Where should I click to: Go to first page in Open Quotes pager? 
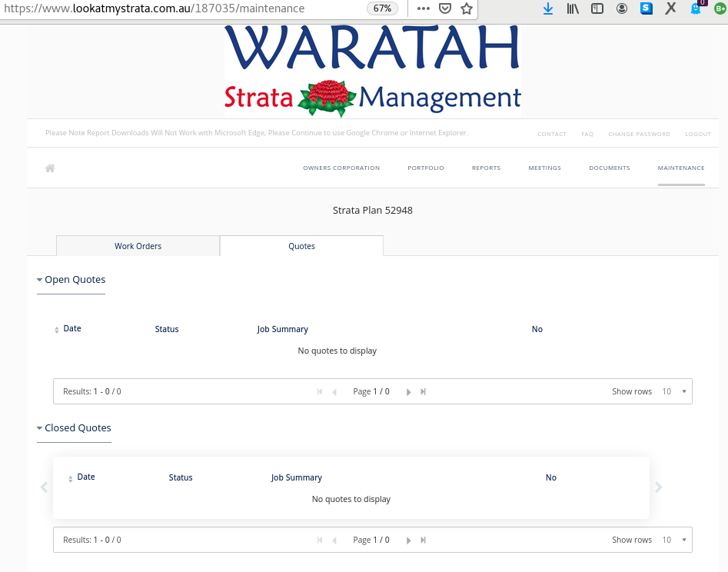click(x=320, y=392)
